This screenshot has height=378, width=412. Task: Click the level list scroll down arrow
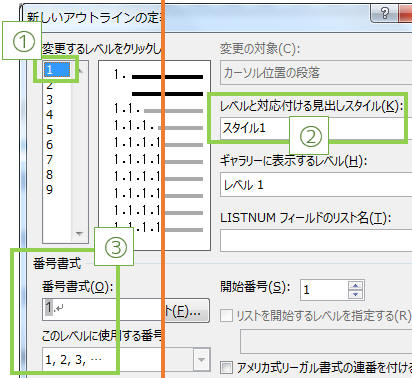tap(79, 233)
